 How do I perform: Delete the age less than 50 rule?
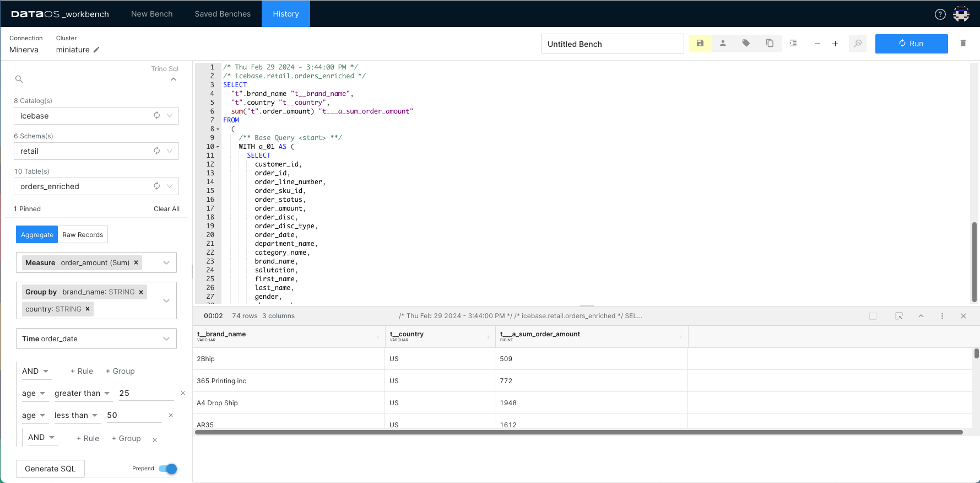pos(171,415)
